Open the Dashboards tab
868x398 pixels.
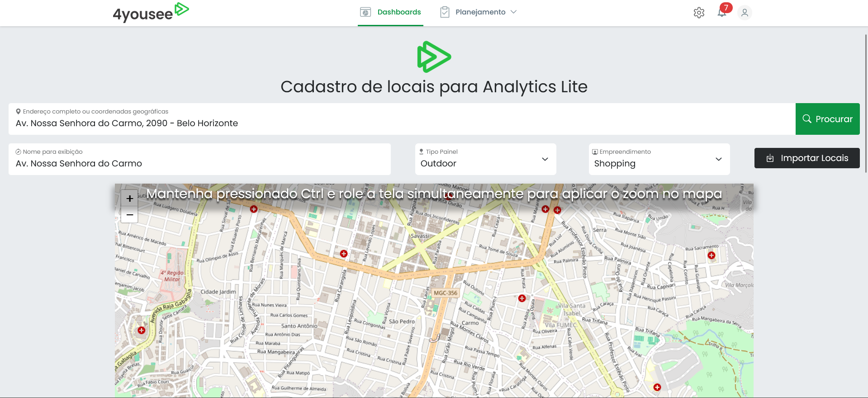pos(390,12)
